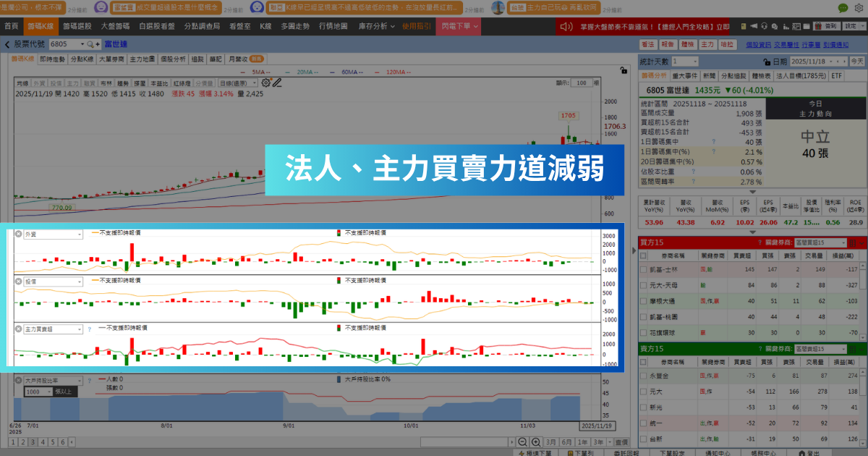Select the pencil drawing tool icon
This screenshot has width=868, height=456.
tap(276, 83)
